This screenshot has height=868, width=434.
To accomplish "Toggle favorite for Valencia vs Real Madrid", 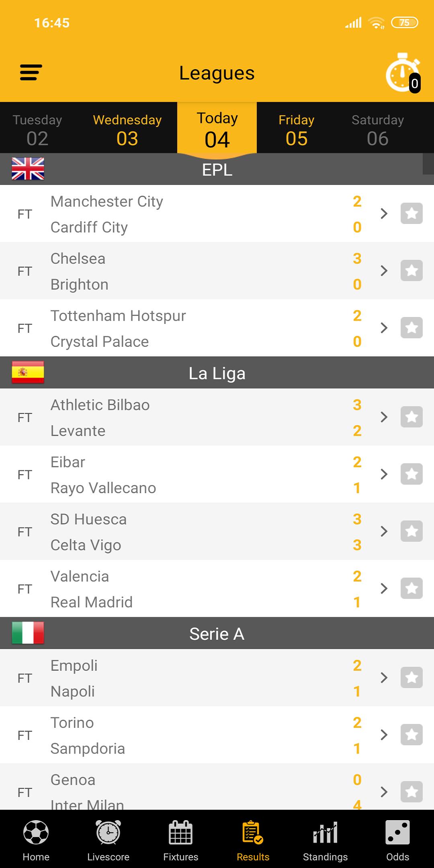I will [x=411, y=588].
